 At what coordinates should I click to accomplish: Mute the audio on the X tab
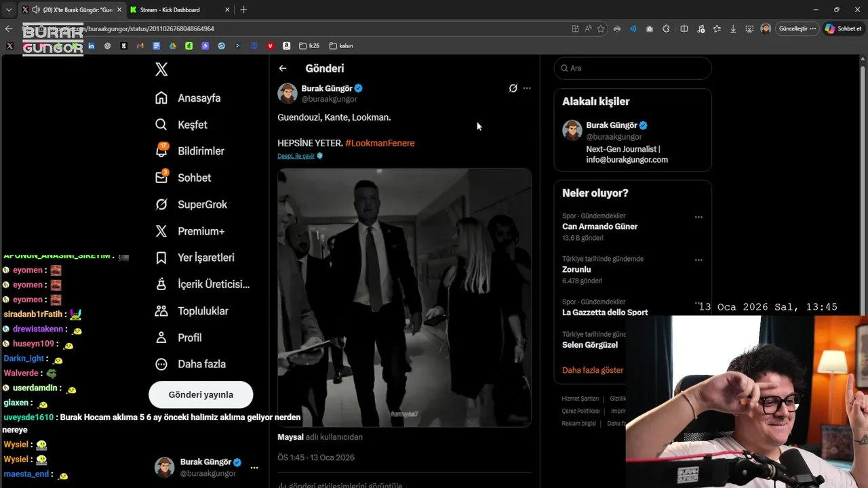coord(35,9)
